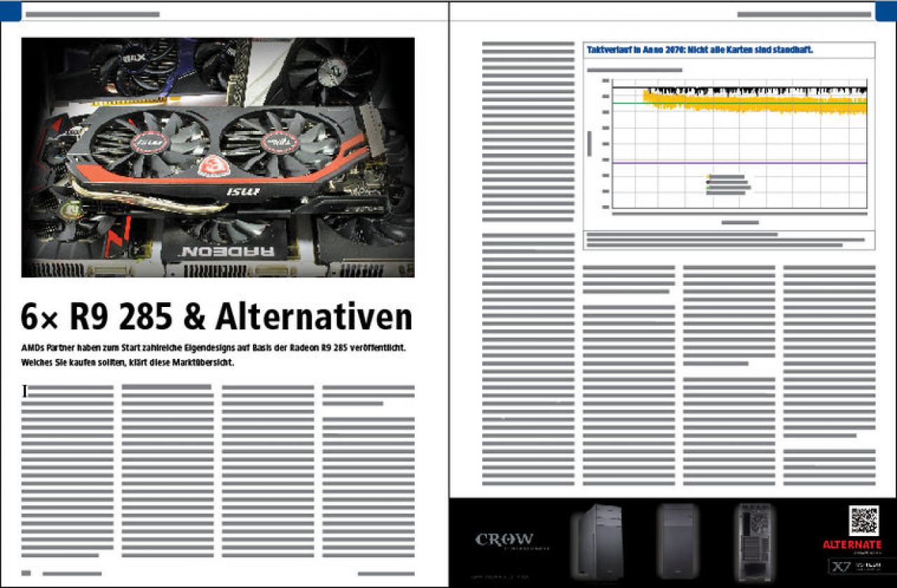Viewport: 897px width, 588px height.
Task: Click the headline "6× R9 285 & Alternativen"
Action: point(217,317)
